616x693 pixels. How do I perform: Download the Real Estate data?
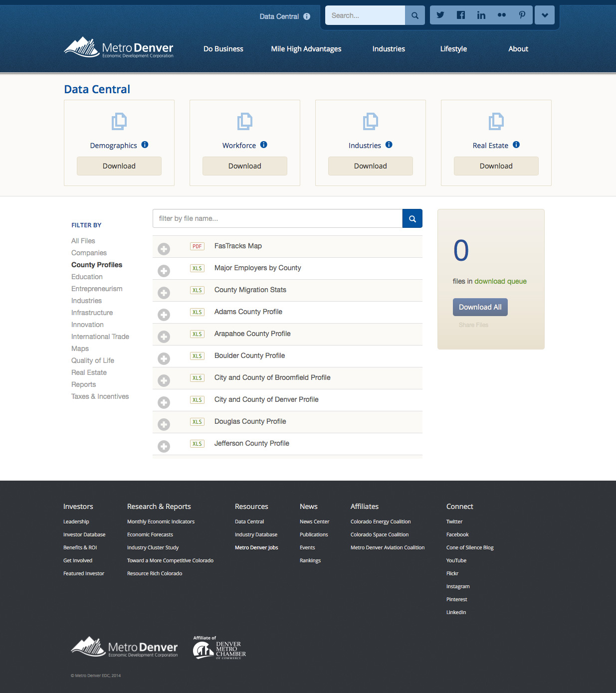(496, 166)
